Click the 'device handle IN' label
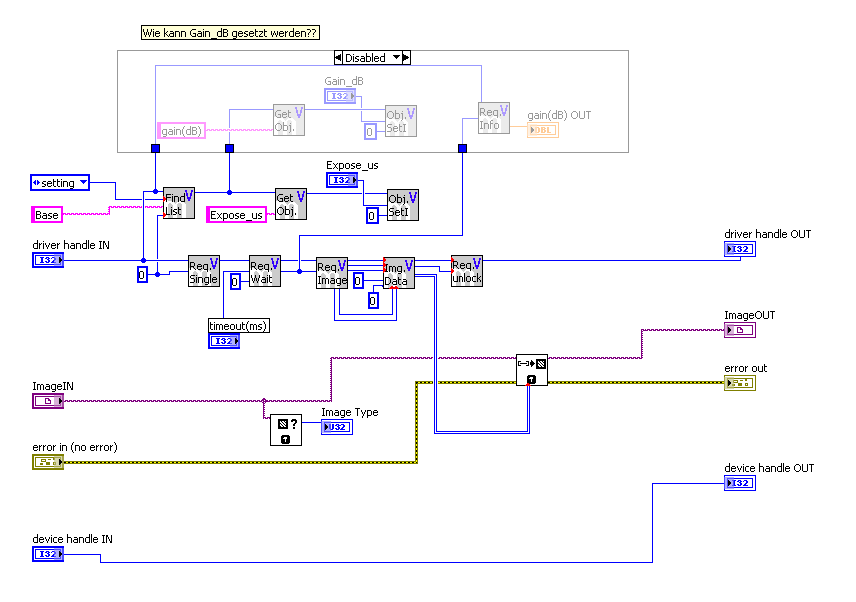Image resolution: width=856 pixels, height=602 pixels. click(73, 539)
